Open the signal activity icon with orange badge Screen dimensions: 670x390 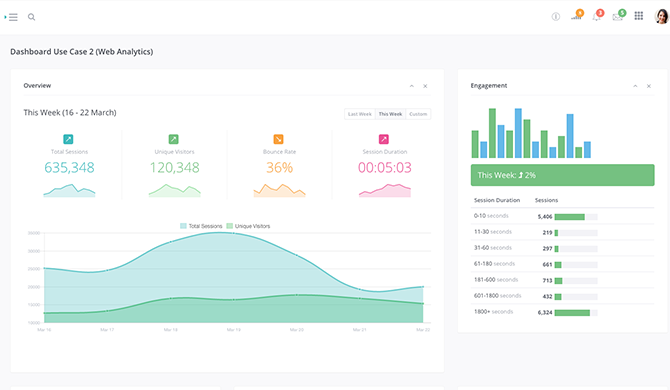click(x=576, y=16)
